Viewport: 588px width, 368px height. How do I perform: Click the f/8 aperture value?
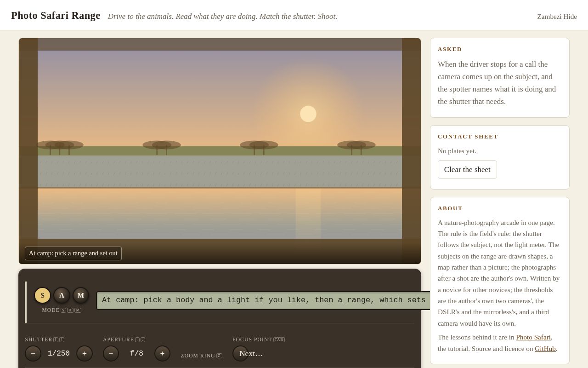coord(136,353)
